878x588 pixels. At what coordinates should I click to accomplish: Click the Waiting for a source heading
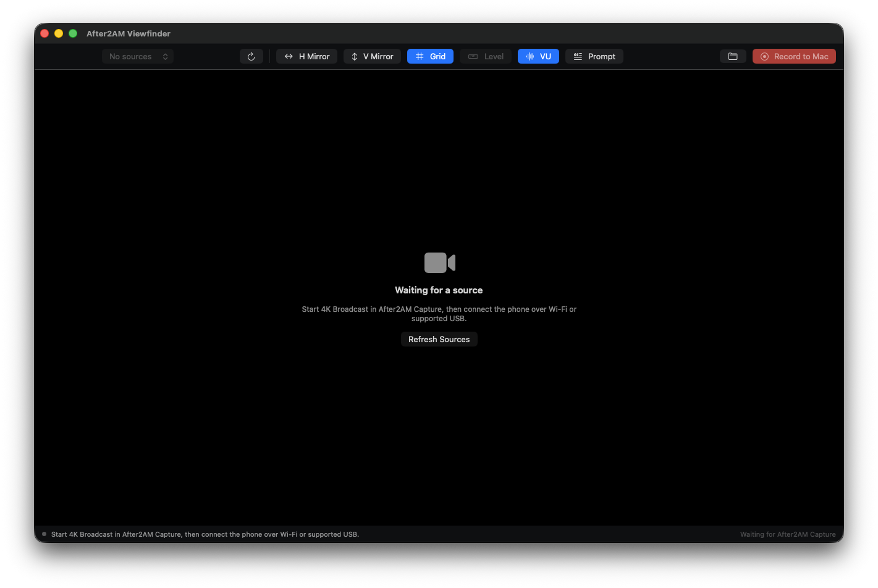[x=439, y=290]
